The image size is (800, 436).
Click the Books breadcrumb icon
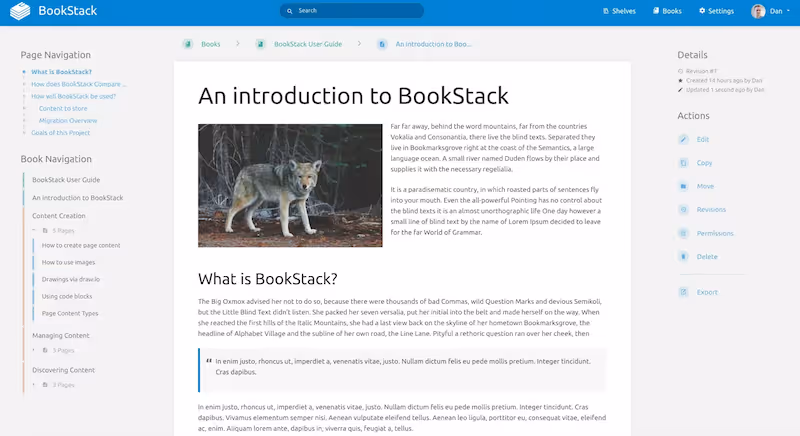pyautogui.click(x=188, y=44)
